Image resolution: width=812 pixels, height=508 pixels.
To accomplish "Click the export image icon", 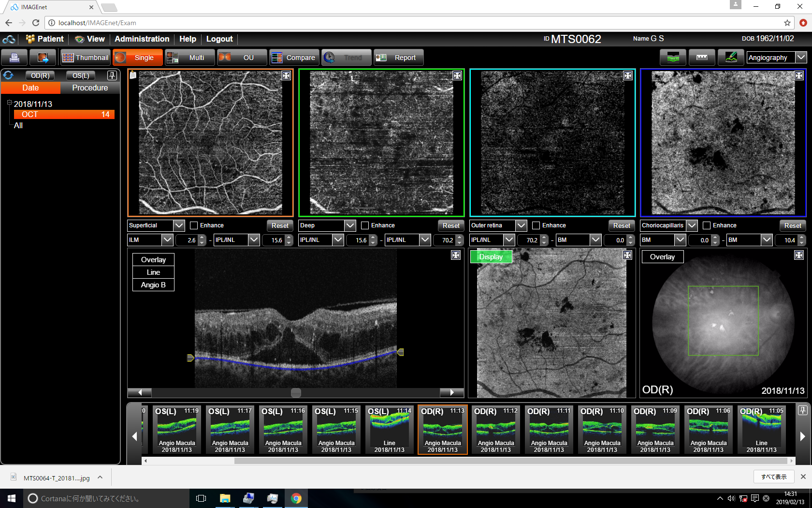I will pyautogui.click(x=43, y=58).
